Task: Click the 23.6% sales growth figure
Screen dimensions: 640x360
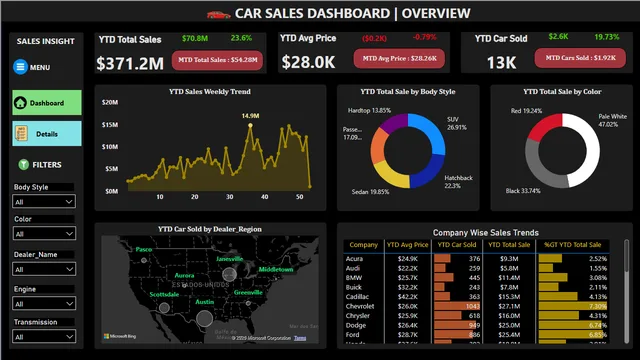Action: [241, 38]
